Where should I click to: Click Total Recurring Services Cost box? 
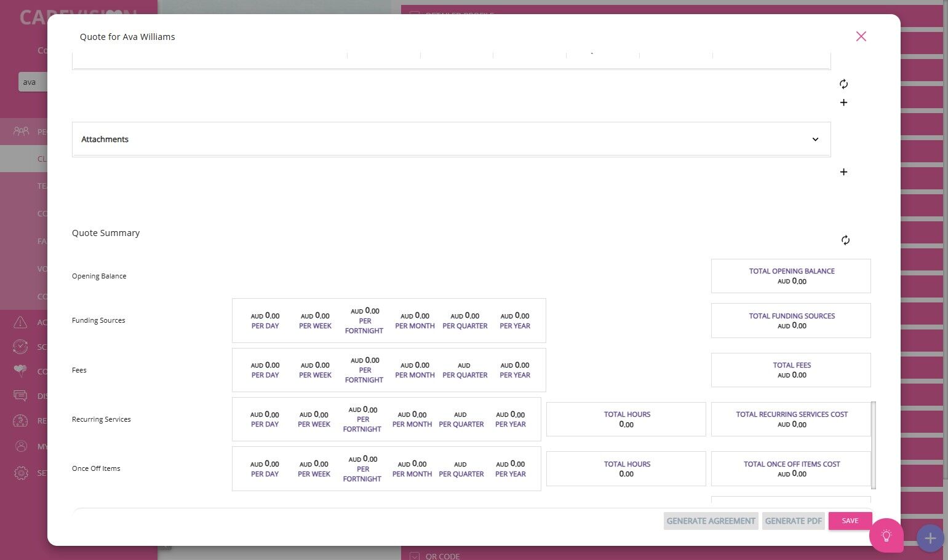[791, 419]
